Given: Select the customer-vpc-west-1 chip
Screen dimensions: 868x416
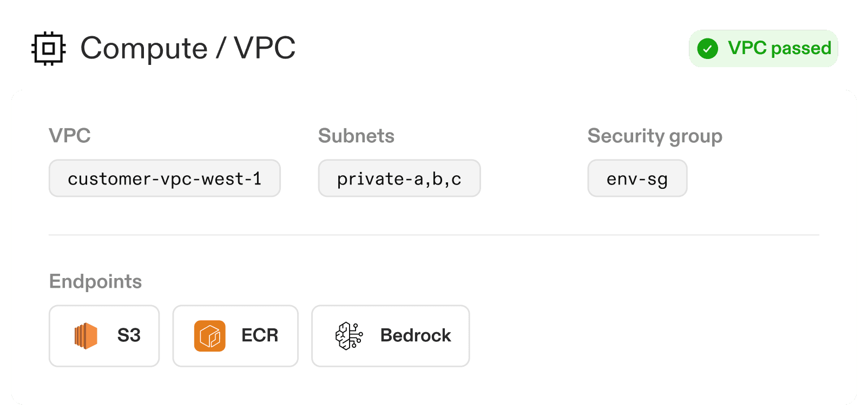Looking at the screenshot, I should tap(165, 179).
